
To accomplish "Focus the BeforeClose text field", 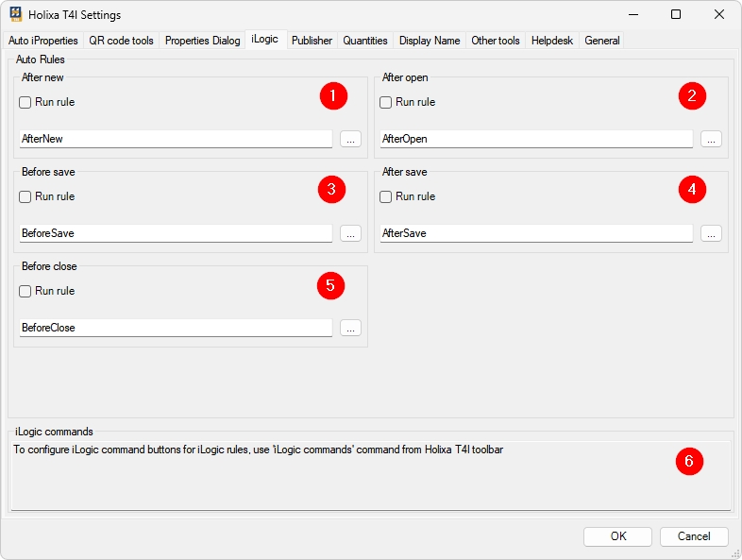I will coord(176,328).
